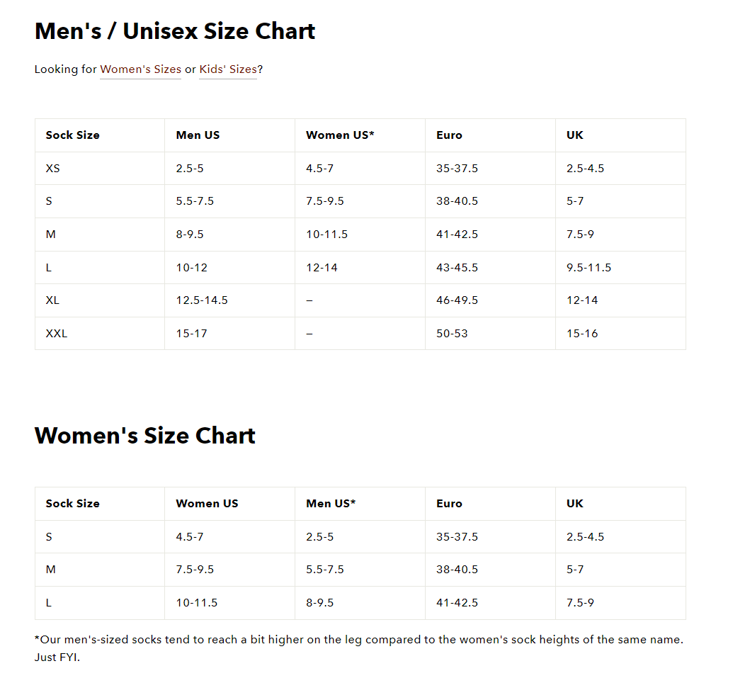Click the 10-12 Men US cell

(x=191, y=268)
